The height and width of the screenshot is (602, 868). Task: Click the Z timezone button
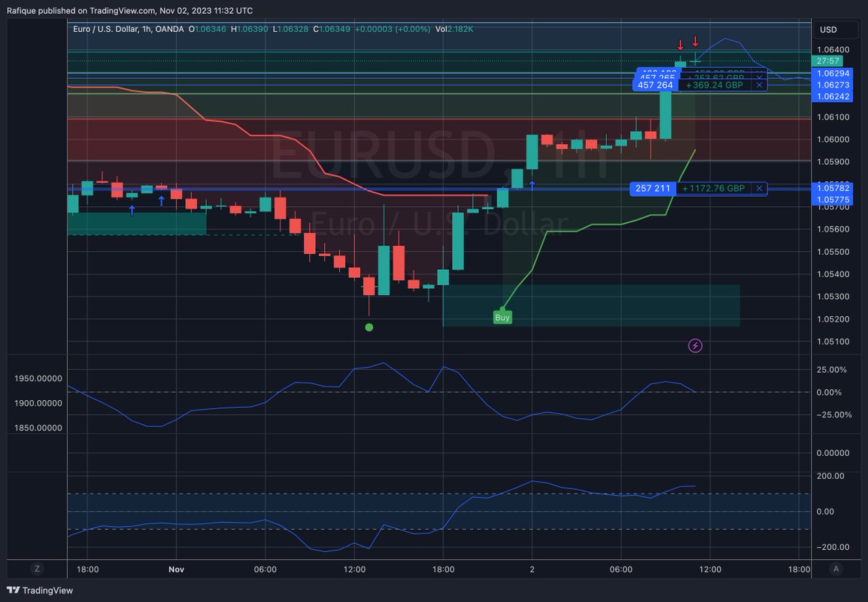pos(36,569)
